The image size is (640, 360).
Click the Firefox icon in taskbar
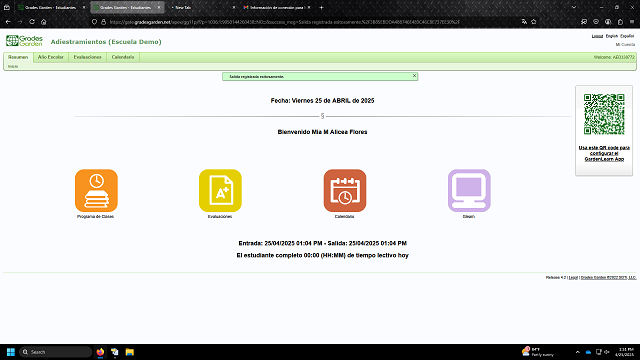(100, 352)
